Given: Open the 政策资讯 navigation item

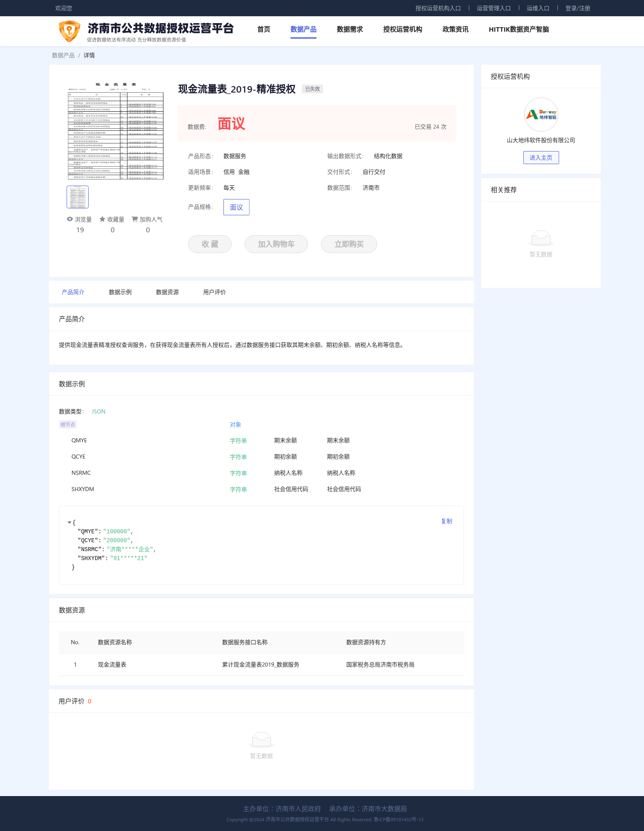Looking at the screenshot, I should 455,29.
